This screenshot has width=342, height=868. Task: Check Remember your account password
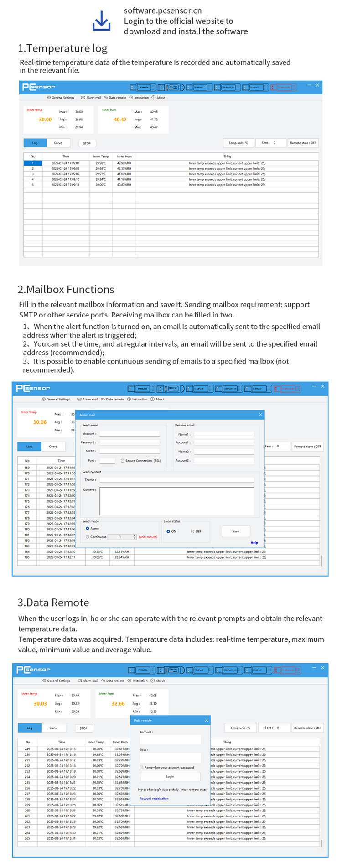pos(141,768)
